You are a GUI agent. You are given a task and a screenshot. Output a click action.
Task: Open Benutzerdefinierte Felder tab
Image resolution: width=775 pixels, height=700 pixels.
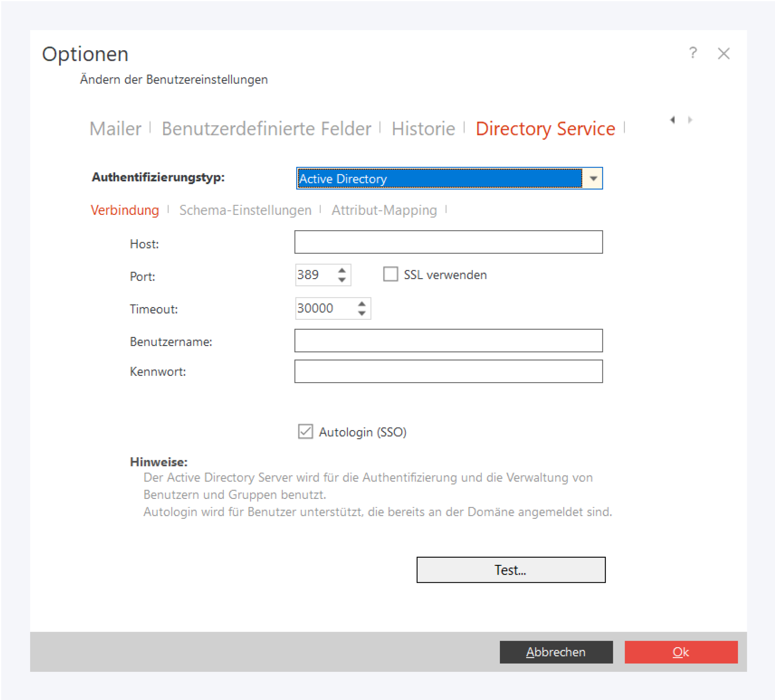pyautogui.click(x=266, y=129)
